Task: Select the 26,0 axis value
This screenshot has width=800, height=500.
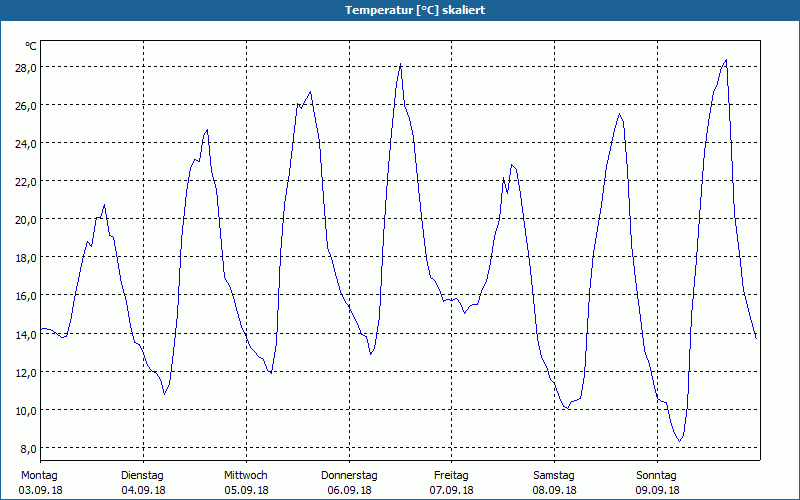Action: coord(26,106)
